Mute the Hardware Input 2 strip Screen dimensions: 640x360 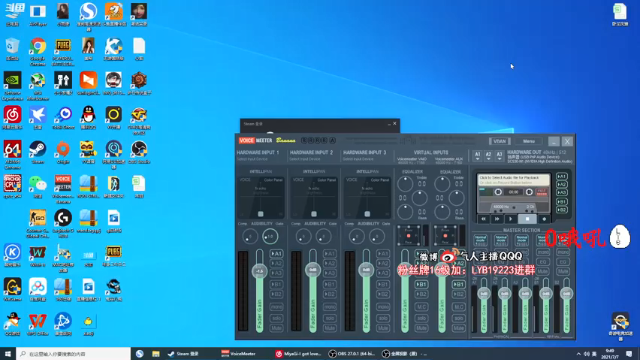330,328
